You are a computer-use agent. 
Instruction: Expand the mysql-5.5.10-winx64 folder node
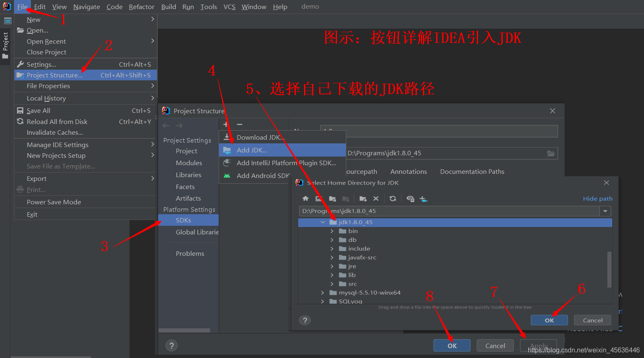coord(322,292)
